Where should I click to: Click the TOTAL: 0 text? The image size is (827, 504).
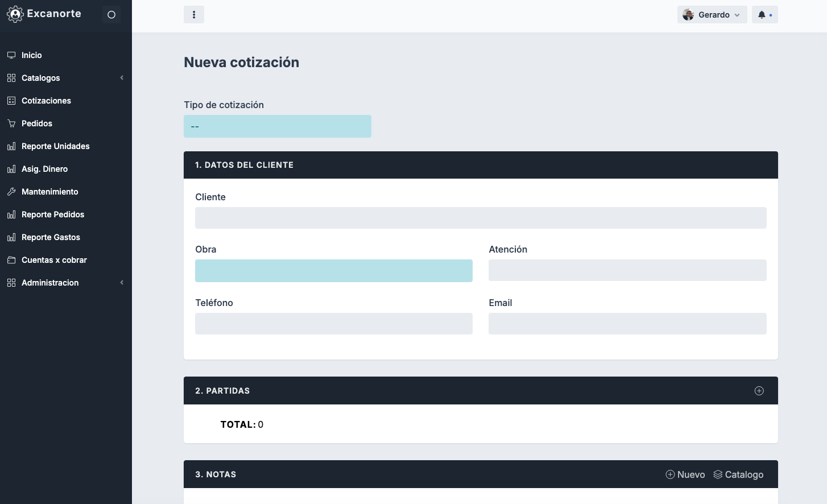(x=242, y=424)
